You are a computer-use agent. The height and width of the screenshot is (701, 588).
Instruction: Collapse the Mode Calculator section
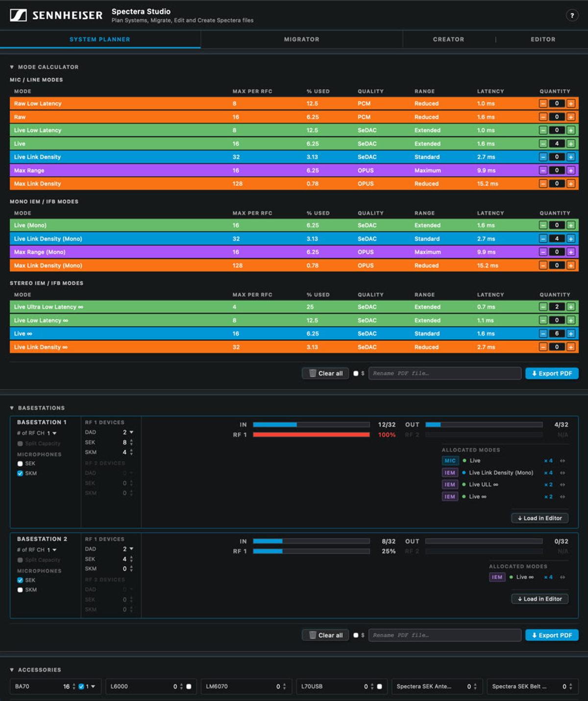[x=12, y=67]
